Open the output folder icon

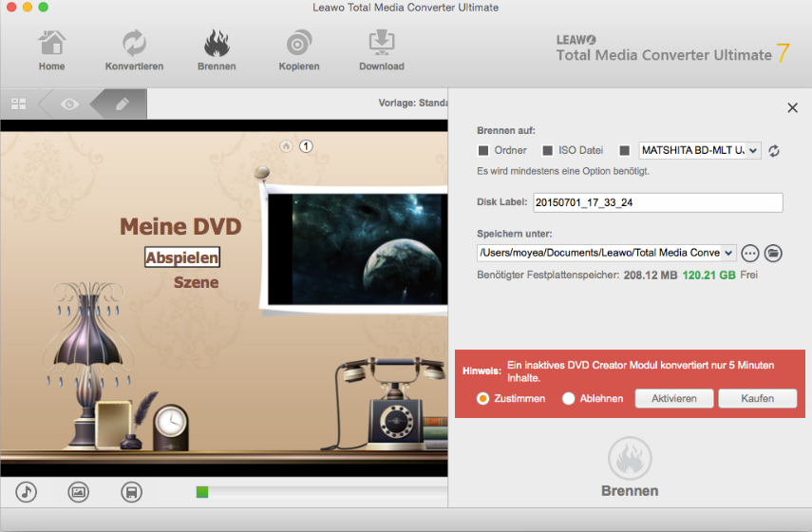(773, 254)
